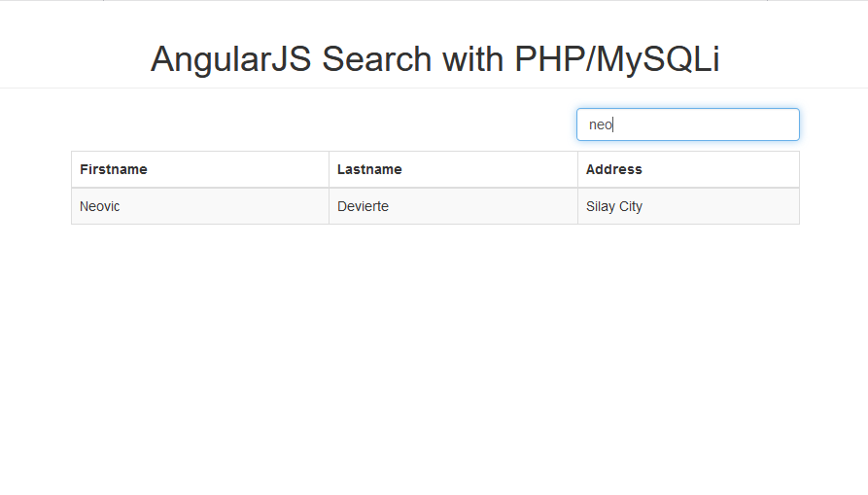Place cursor in typed text "neo"
This screenshot has height=495, width=868.
601,125
